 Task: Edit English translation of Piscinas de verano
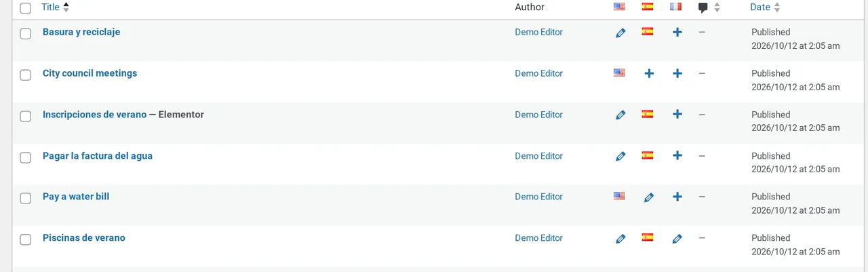tap(620, 239)
